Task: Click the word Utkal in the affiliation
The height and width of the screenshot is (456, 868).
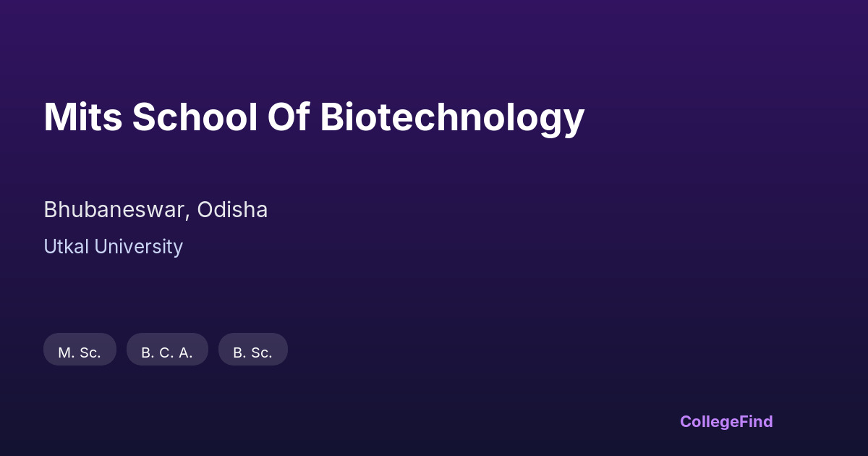Action: pyautogui.click(x=66, y=247)
